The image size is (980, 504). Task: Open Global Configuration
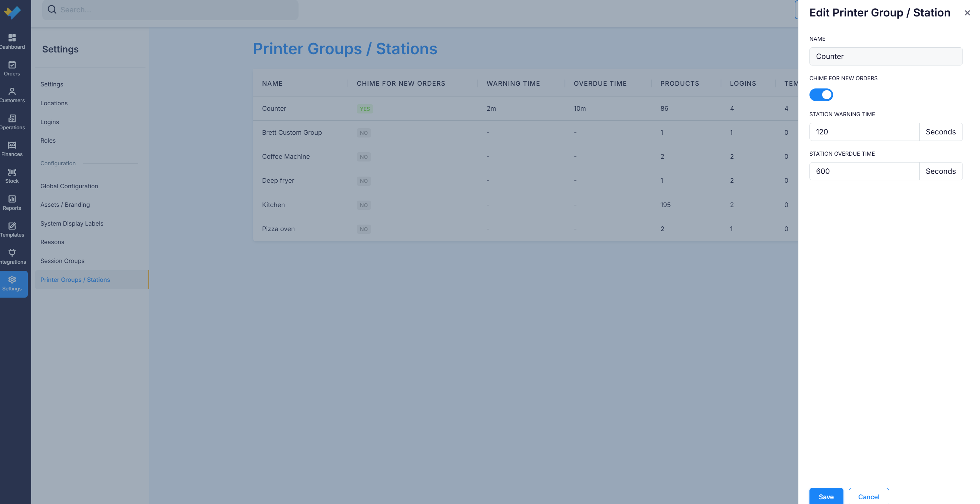point(69,186)
